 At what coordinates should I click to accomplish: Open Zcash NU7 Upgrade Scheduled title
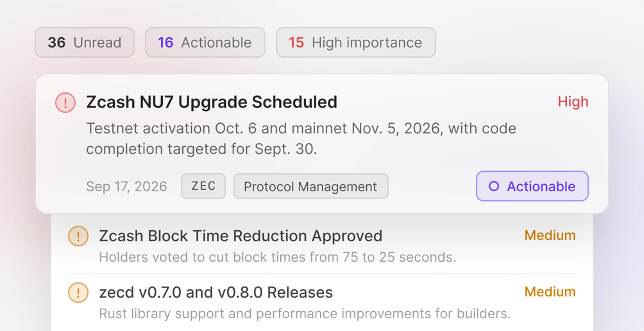[212, 102]
